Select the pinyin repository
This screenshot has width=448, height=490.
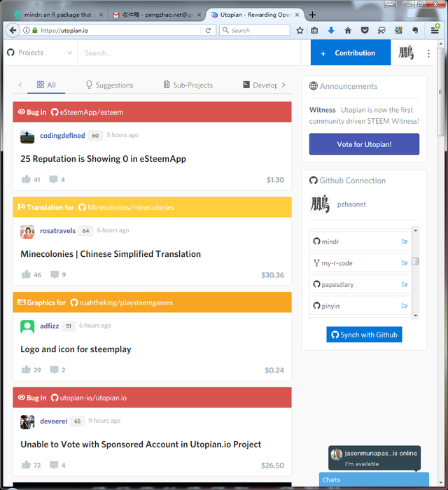360,306
